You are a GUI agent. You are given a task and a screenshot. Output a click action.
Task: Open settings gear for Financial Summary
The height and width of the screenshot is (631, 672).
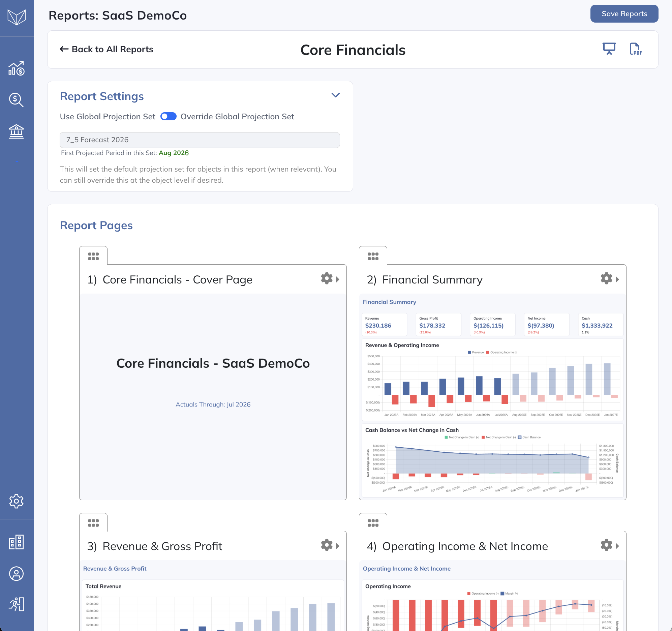(606, 279)
